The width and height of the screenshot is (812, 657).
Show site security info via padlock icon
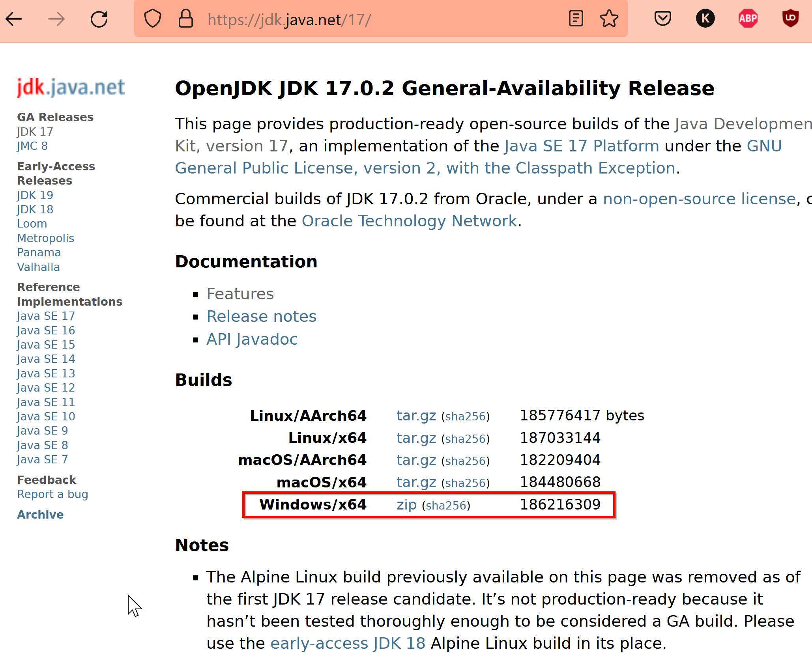[186, 19]
